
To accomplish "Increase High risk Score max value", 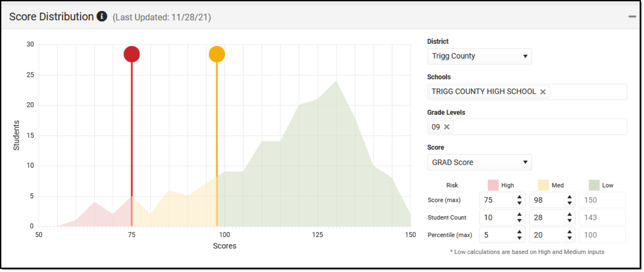I will (x=519, y=197).
